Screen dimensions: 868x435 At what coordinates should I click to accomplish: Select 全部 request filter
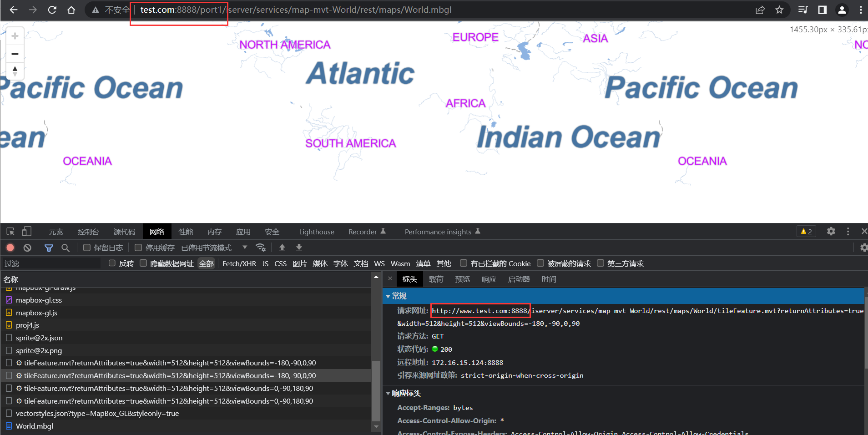pyautogui.click(x=207, y=263)
